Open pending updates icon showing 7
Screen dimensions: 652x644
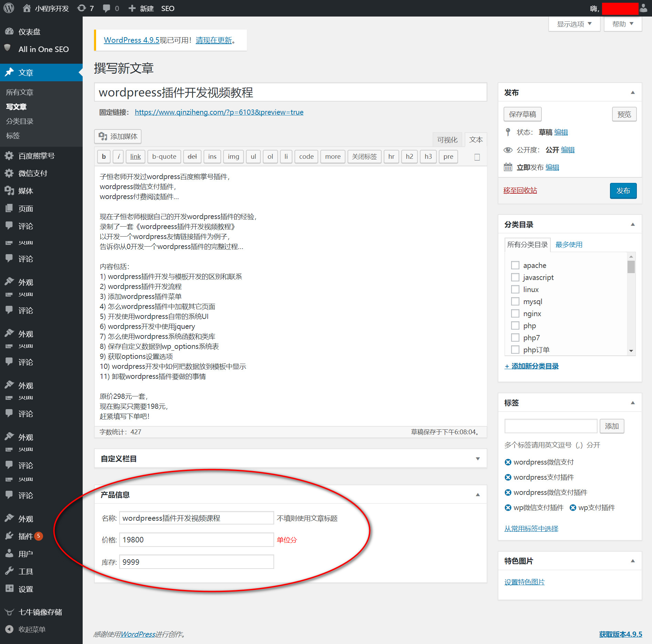86,8
